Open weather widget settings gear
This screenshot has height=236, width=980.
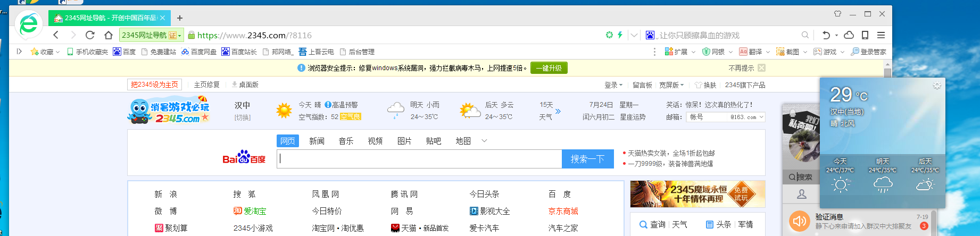point(937,86)
